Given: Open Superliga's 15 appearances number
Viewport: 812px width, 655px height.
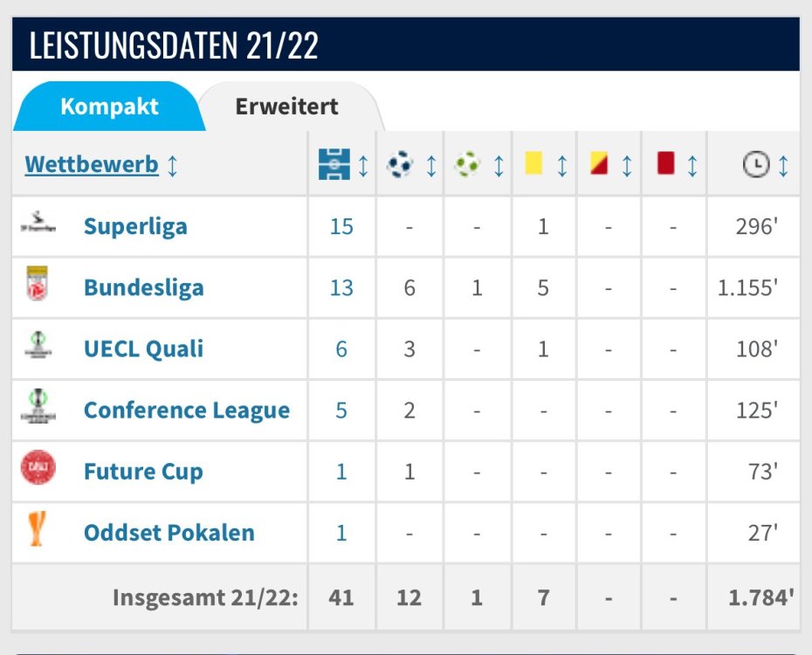Looking at the screenshot, I should coord(341,227).
